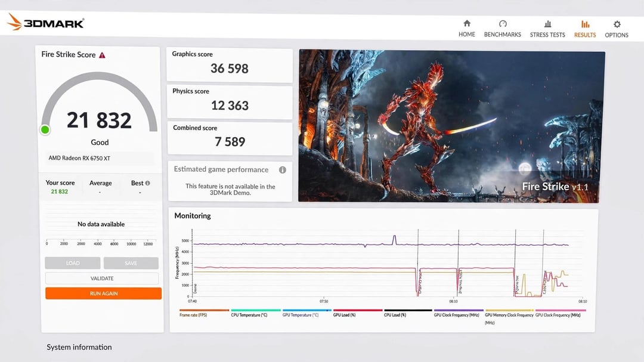
Task: Click the Graphics score value 36 598
Action: point(230,69)
